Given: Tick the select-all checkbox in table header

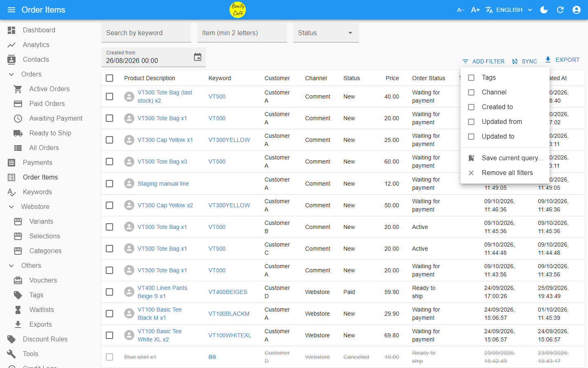Looking at the screenshot, I should tap(109, 78).
